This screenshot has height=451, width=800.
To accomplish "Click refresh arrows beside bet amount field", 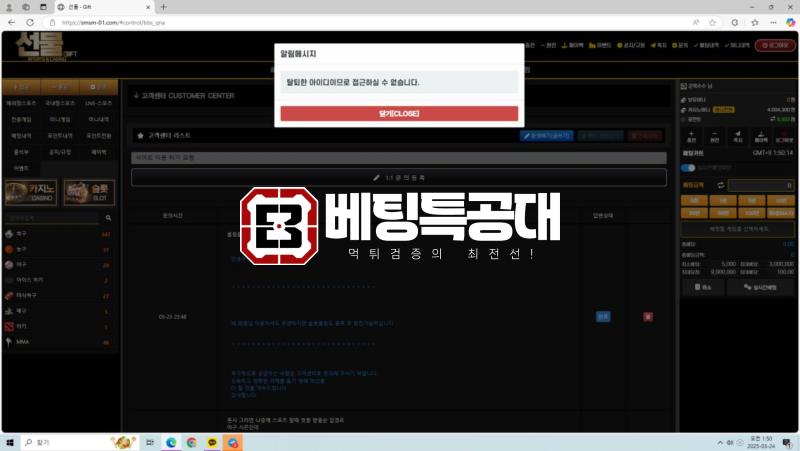I will 720,185.
